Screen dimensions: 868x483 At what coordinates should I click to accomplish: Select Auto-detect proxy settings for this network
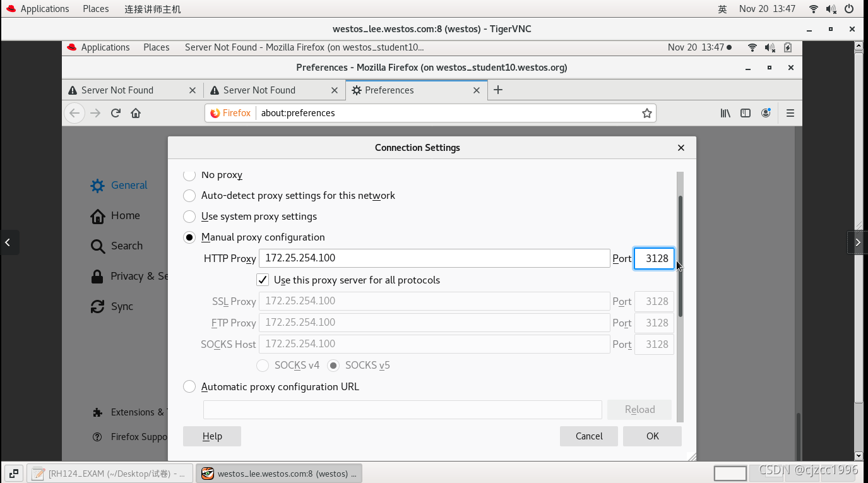coord(189,196)
